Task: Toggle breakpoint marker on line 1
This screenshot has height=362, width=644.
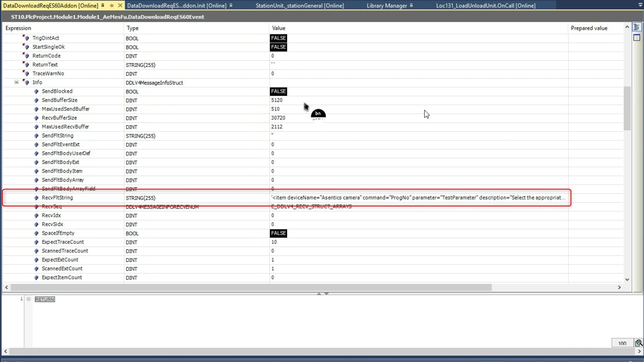Action: pyautogui.click(x=28, y=299)
